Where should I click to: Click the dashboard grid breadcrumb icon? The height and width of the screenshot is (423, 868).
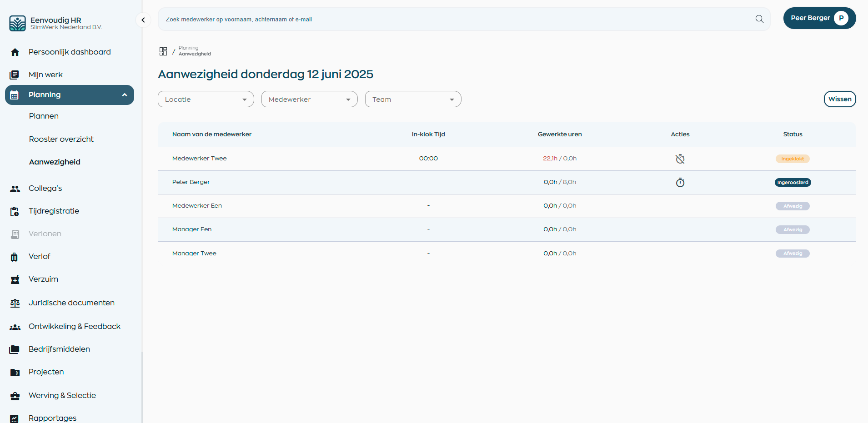pos(163,51)
